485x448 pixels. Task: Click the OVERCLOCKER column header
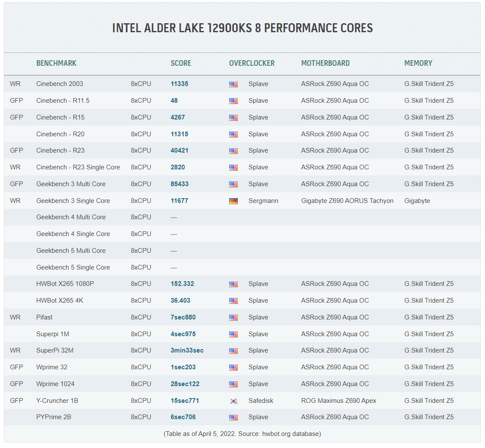(252, 63)
